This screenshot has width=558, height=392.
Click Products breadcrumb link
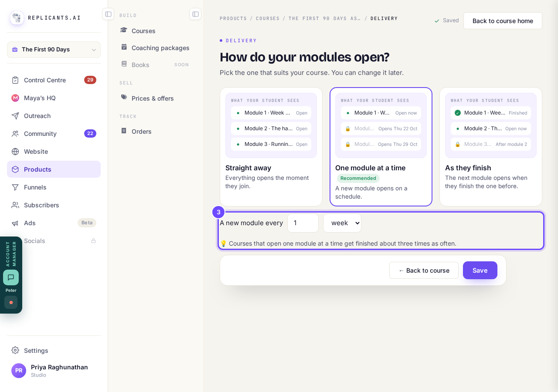coord(233,19)
